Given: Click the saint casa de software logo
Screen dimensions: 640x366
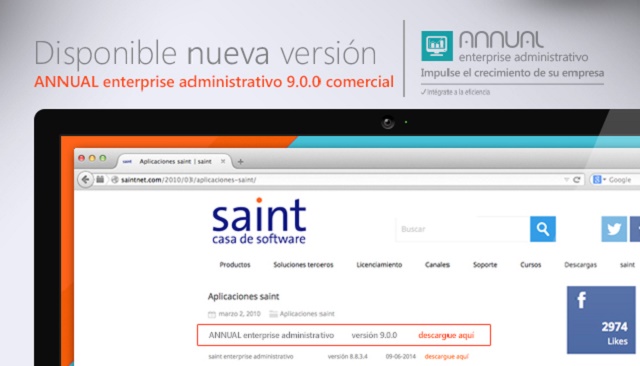Looking at the screenshot, I should 259,222.
